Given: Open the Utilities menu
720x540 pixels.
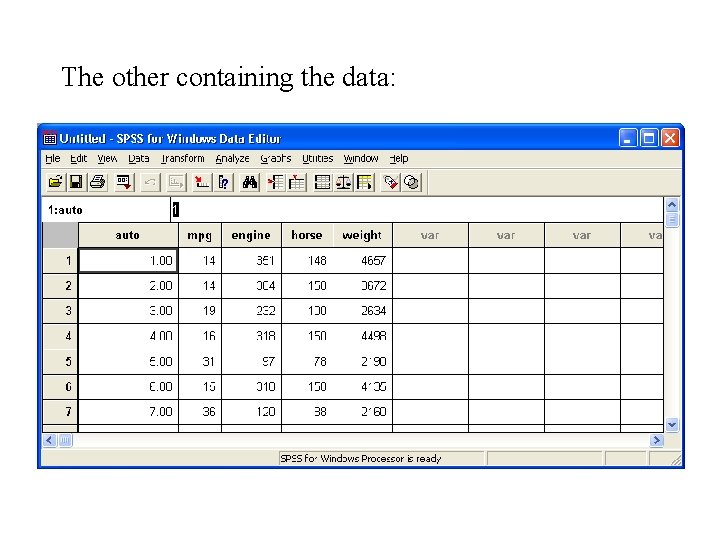Looking at the screenshot, I should [317, 158].
